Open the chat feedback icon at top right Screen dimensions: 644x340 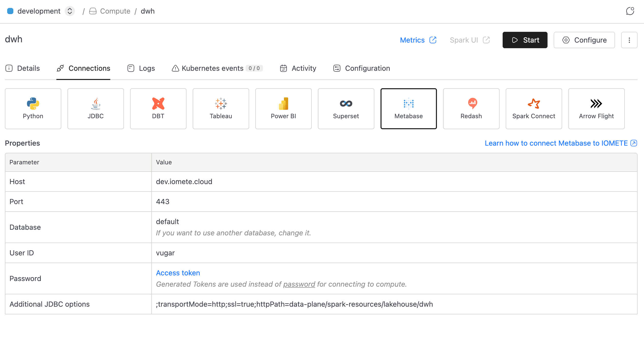(630, 11)
